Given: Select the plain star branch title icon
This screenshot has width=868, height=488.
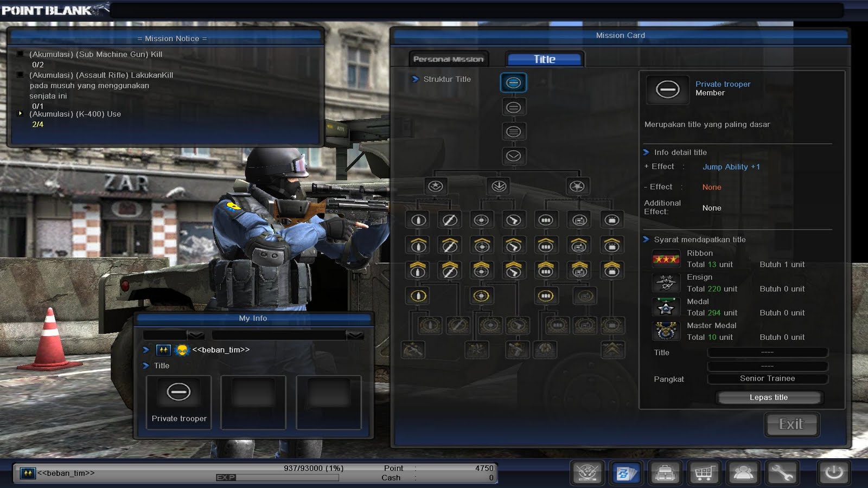Looking at the screenshot, I should (577, 187).
